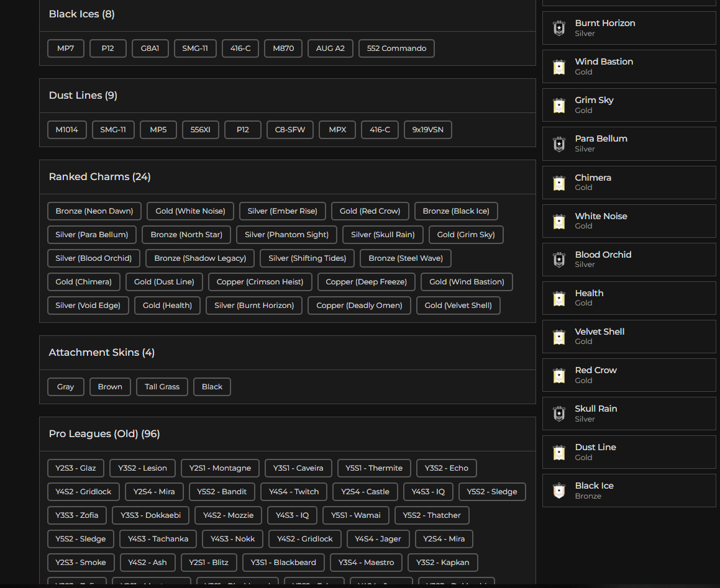Select the 556XI Dust Lines tag

(200, 129)
